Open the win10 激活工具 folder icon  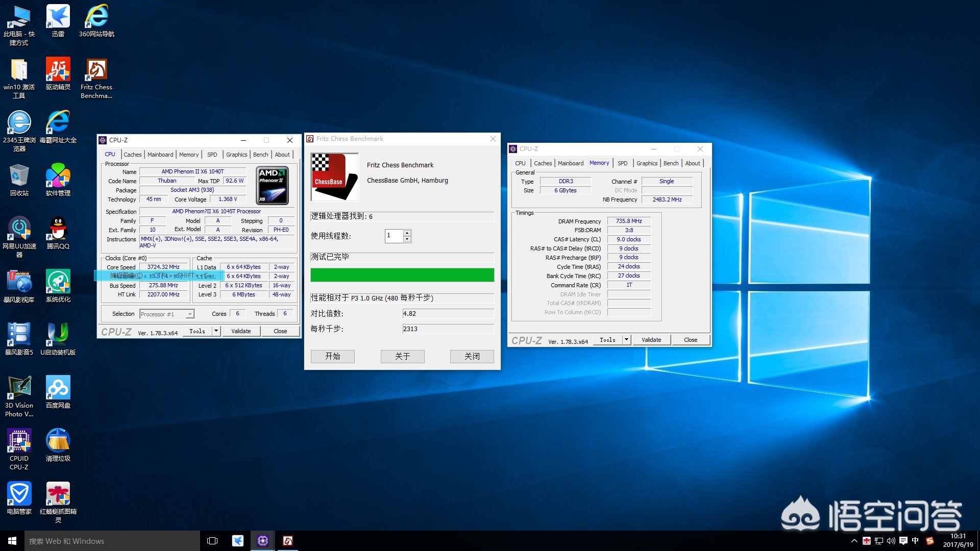(19, 78)
